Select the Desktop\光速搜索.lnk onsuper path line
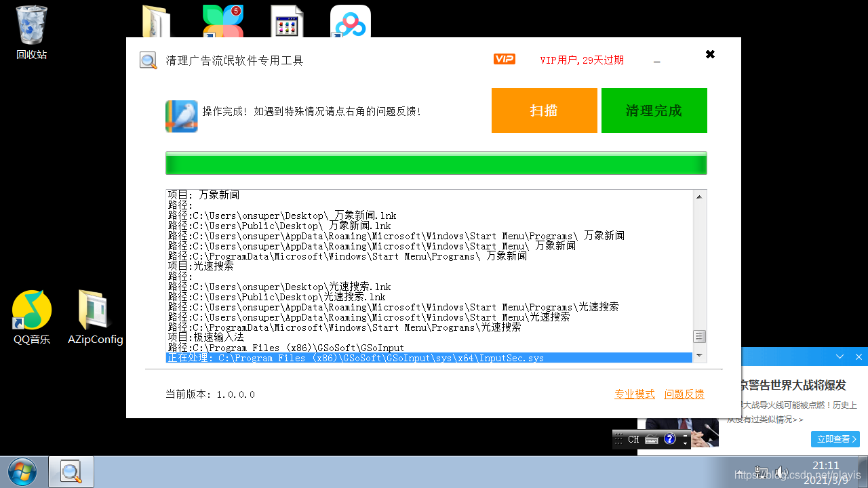This screenshot has width=868, height=488. click(279, 287)
